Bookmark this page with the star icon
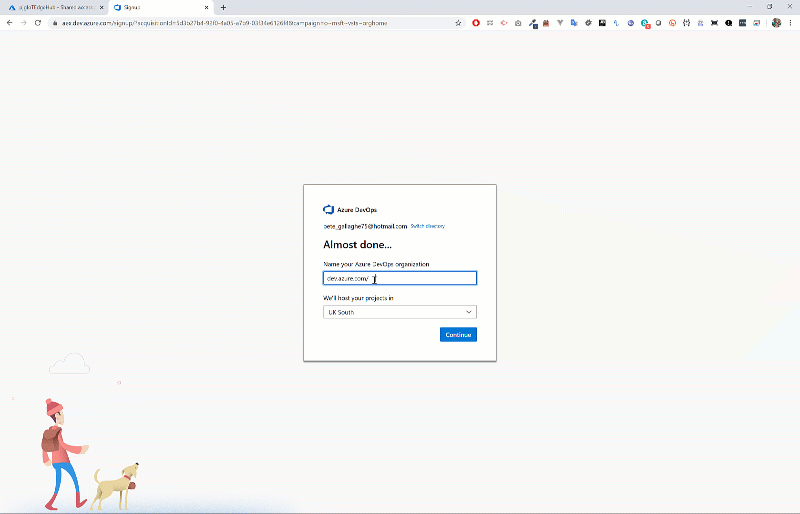This screenshot has width=800, height=514. [x=458, y=23]
